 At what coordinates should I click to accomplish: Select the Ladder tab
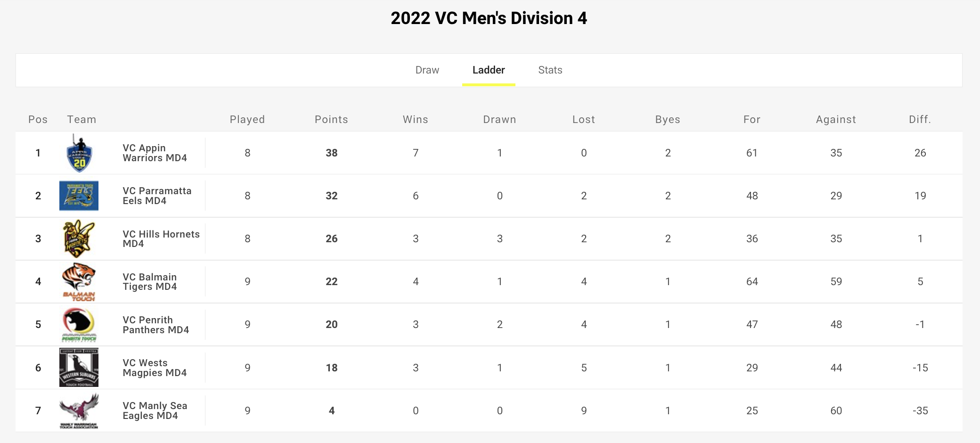[489, 70]
